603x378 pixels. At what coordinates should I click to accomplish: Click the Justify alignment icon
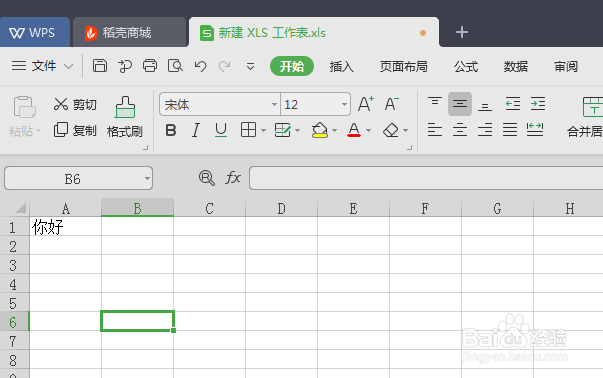(510, 130)
